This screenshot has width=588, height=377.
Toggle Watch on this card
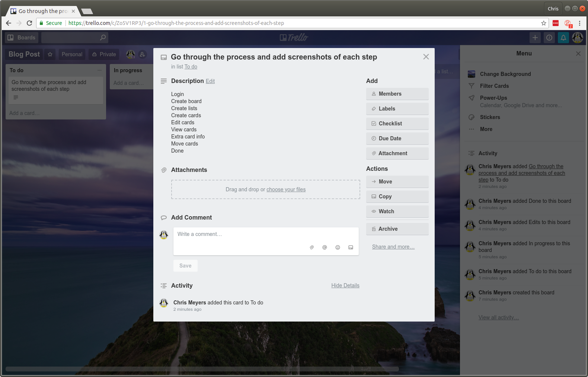[x=397, y=211]
